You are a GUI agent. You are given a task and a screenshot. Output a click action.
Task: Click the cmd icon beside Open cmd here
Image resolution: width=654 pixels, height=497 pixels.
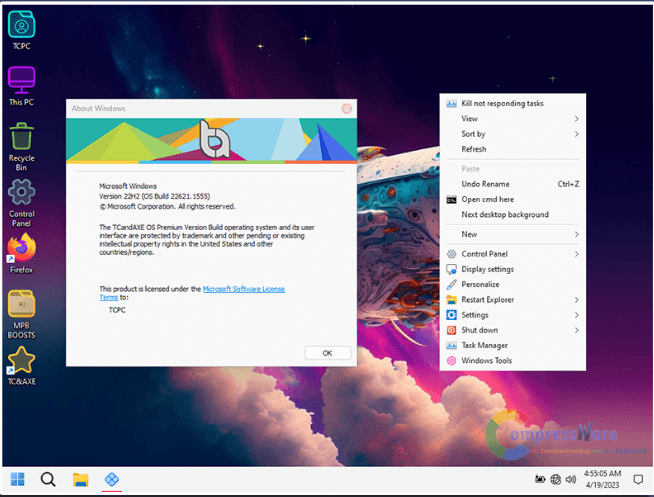point(451,200)
